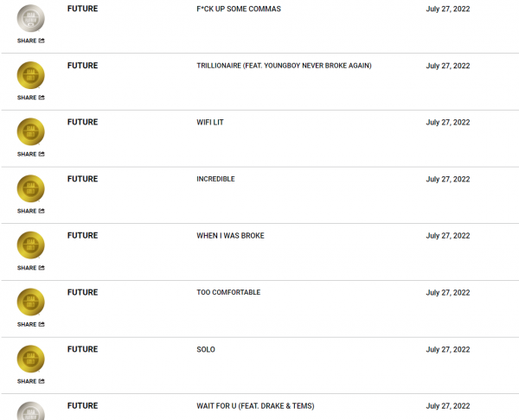The height and width of the screenshot is (420, 519).
Task: Click the gold badge next to INCREDIBLE
Action: coord(31,188)
